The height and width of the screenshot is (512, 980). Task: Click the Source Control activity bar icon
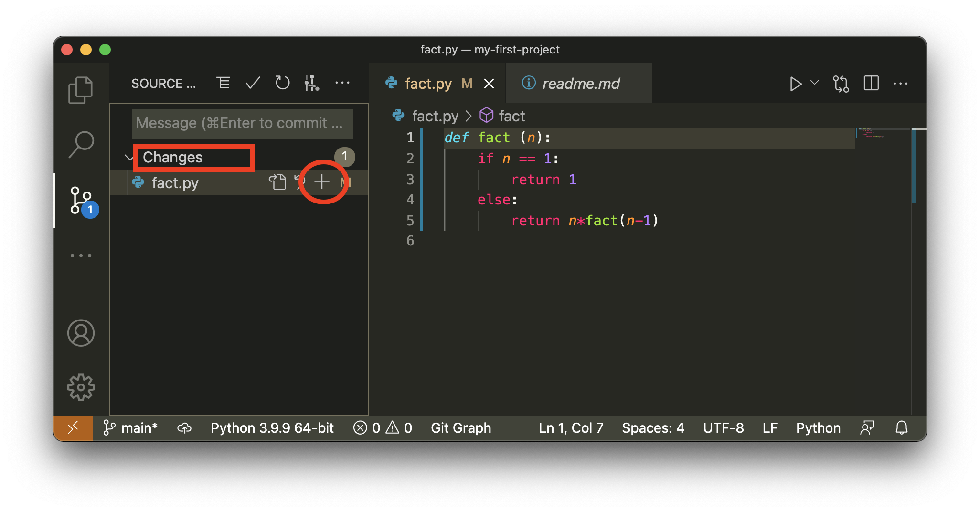(x=81, y=200)
